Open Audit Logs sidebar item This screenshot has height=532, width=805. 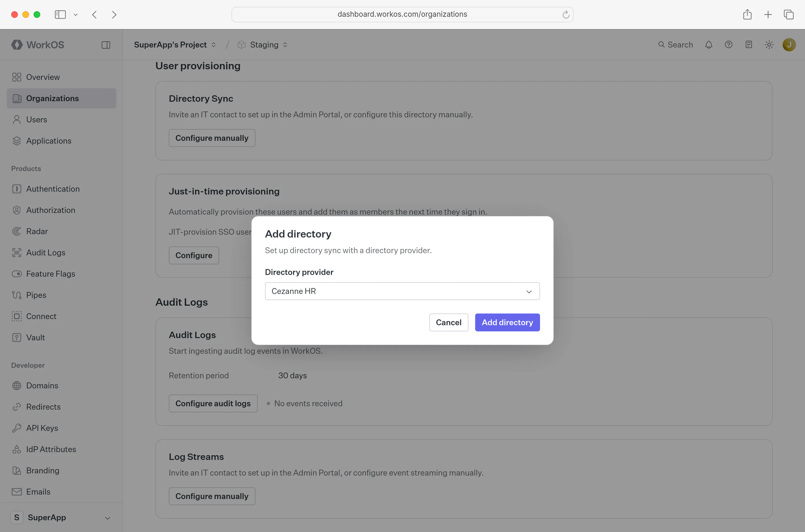pyautogui.click(x=61, y=252)
